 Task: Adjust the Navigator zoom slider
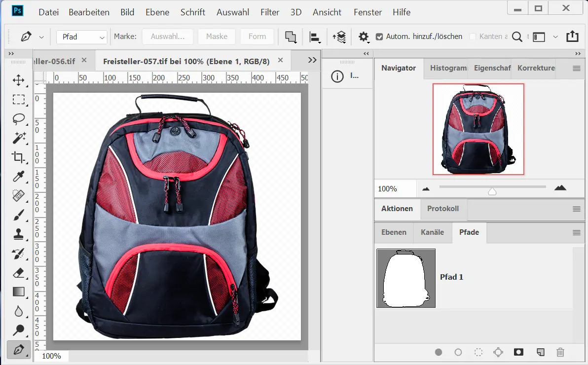(x=492, y=191)
